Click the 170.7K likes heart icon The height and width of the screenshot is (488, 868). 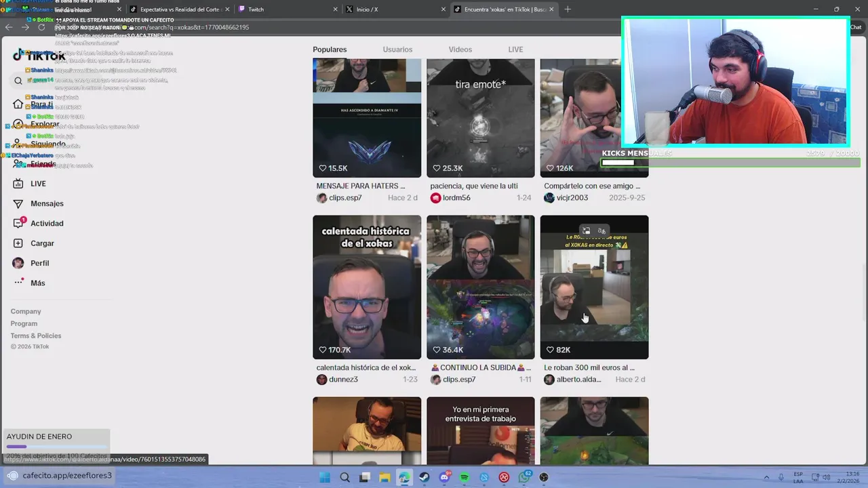pos(323,350)
